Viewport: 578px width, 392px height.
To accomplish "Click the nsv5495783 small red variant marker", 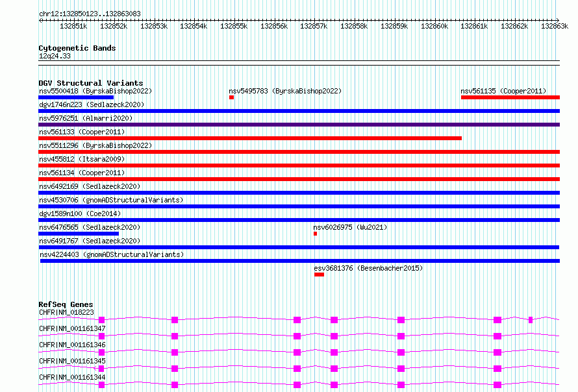I will 231,97.
